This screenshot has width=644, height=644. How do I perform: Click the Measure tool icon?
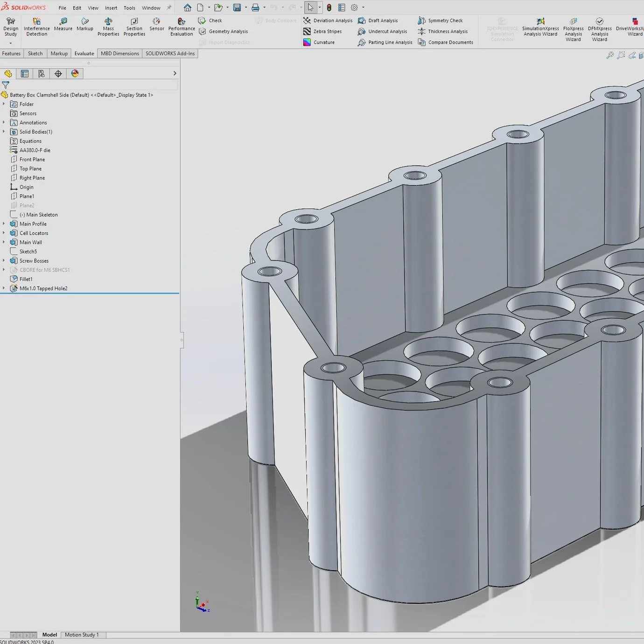(63, 21)
